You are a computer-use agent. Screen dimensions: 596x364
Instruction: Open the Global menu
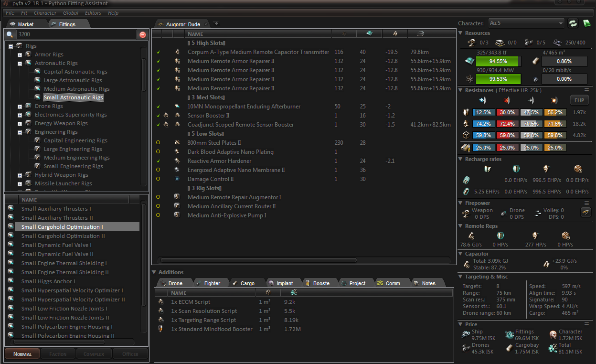[71, 13]
